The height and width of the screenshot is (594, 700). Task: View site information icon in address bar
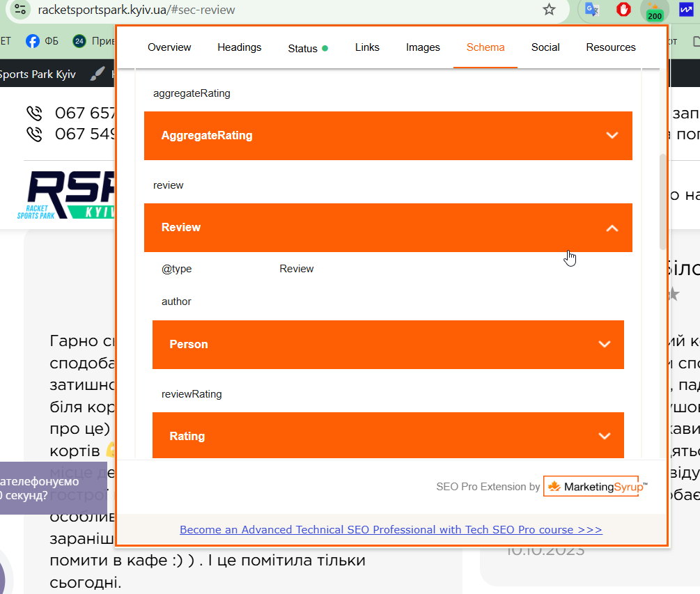[x=20, y=9]
